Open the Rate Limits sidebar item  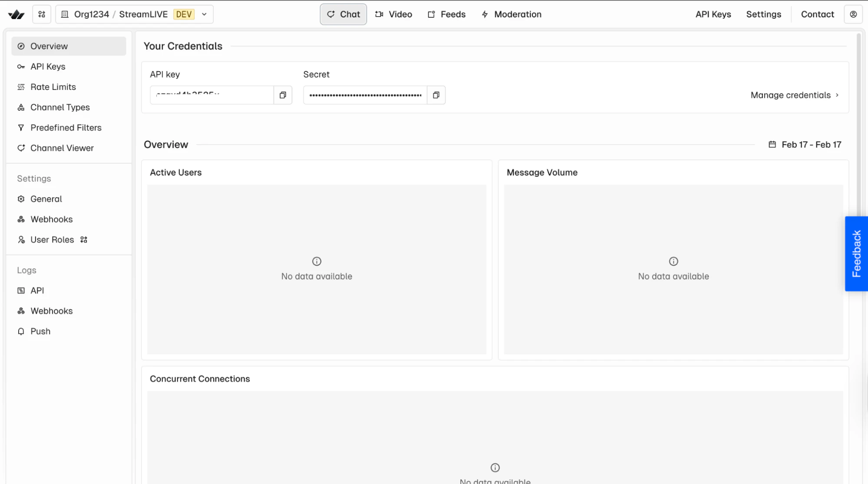(x=53, y=87)
